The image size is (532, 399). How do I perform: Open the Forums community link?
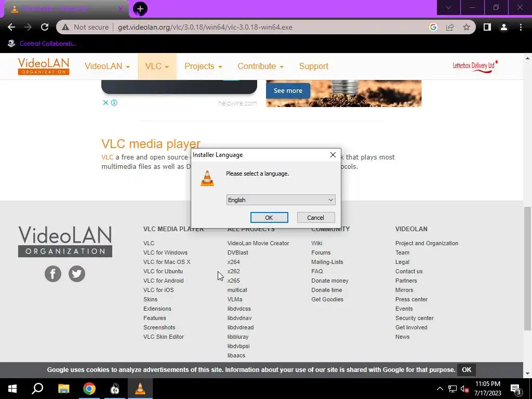[x=321, y=252]
